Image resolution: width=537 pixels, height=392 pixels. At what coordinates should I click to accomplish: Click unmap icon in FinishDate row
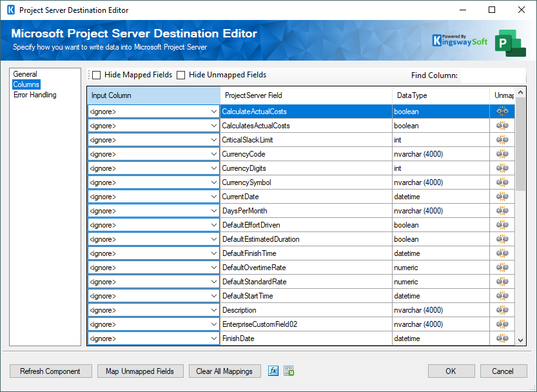pyautogui.click(x=502, y=338)
